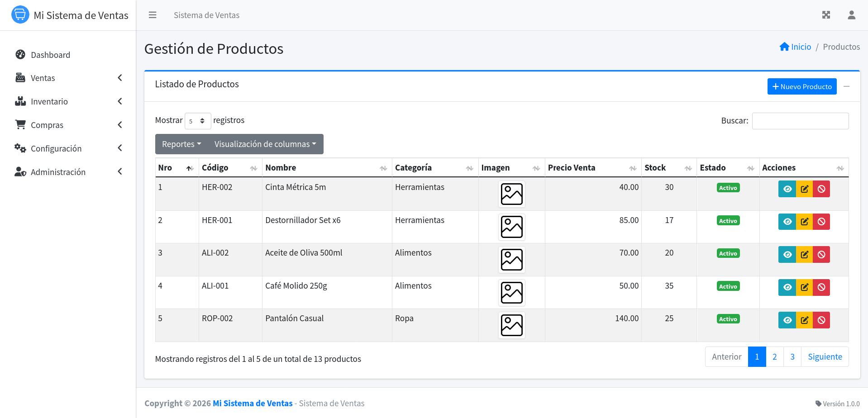View details of Cinta Métrica 5m

coord(787,189)
